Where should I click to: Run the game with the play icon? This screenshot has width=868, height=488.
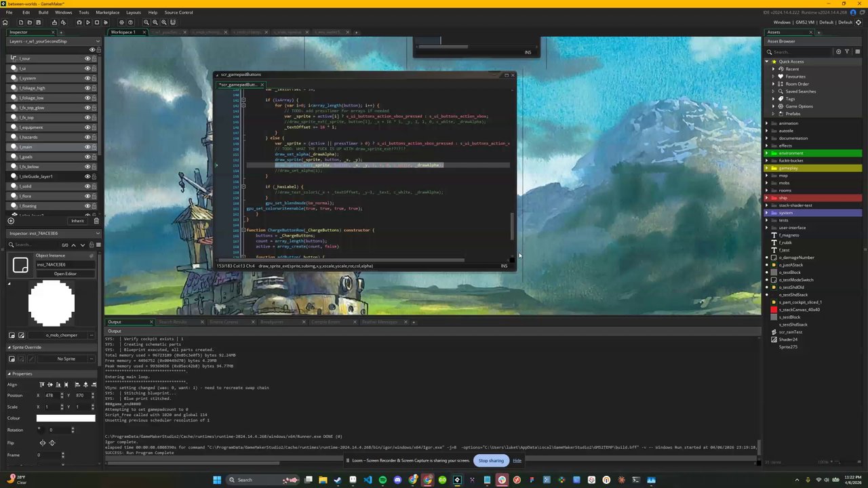pyautogui.click(x=88, y=22)
